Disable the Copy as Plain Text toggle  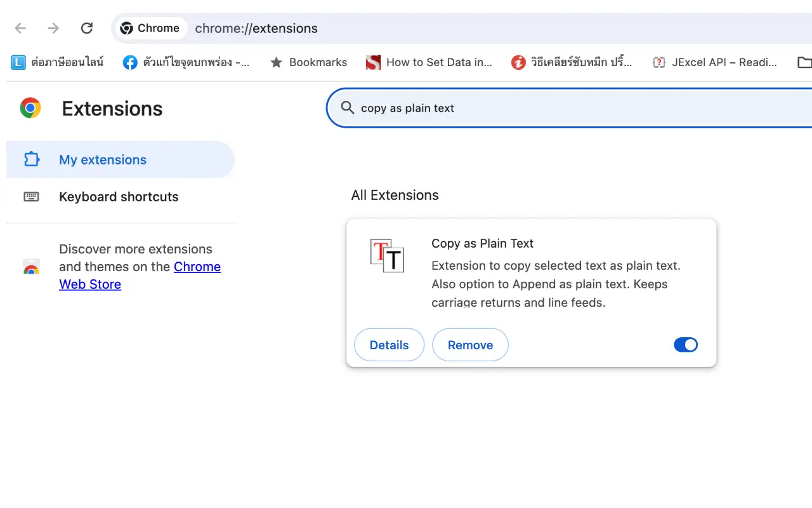[x=686, y=345]
